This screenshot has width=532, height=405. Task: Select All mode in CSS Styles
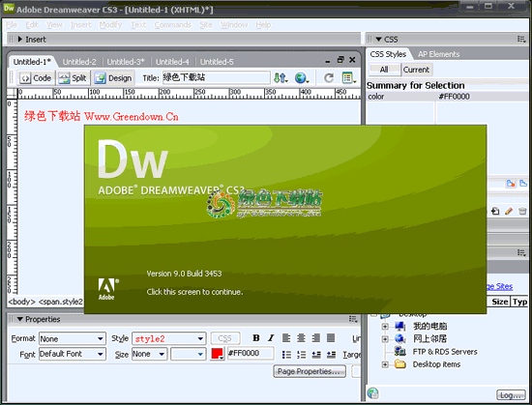pos(384,70)
